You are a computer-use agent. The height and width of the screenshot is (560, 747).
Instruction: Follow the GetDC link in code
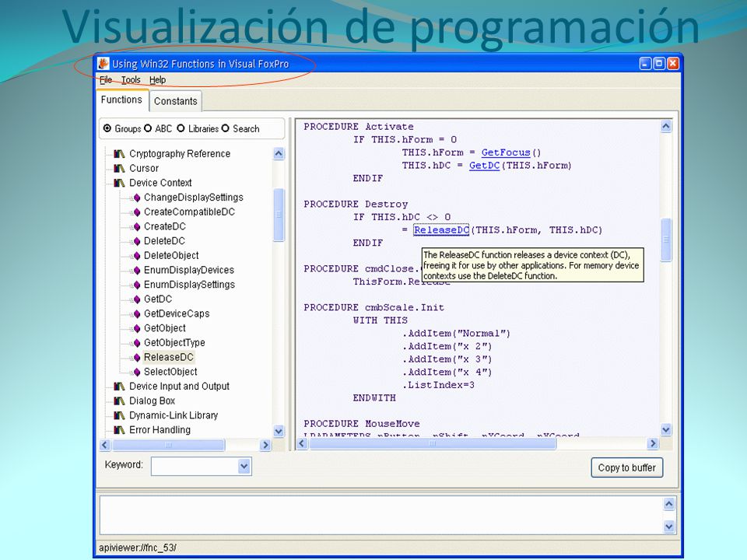(x=484, y=165)
